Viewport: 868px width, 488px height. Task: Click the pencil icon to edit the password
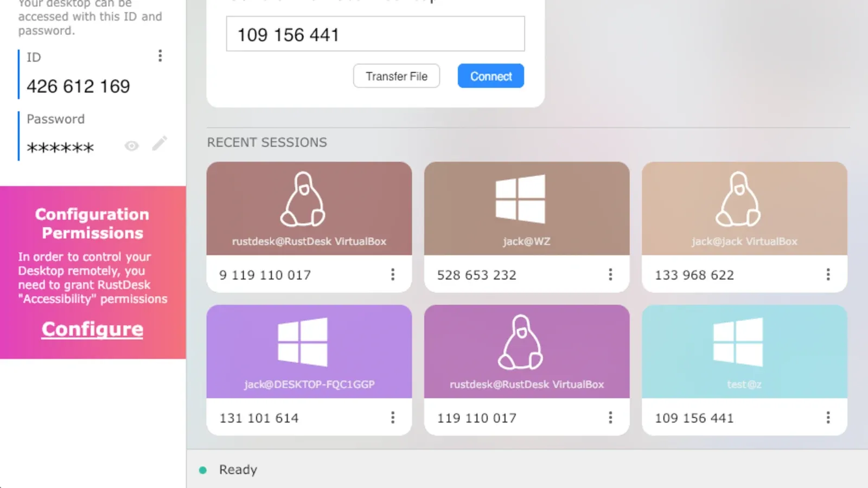(159, 144)
